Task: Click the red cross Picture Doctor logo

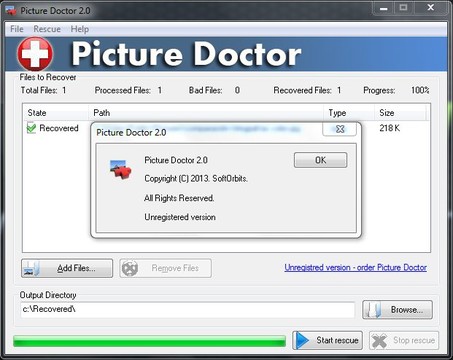Action: [x=35, y=54]
